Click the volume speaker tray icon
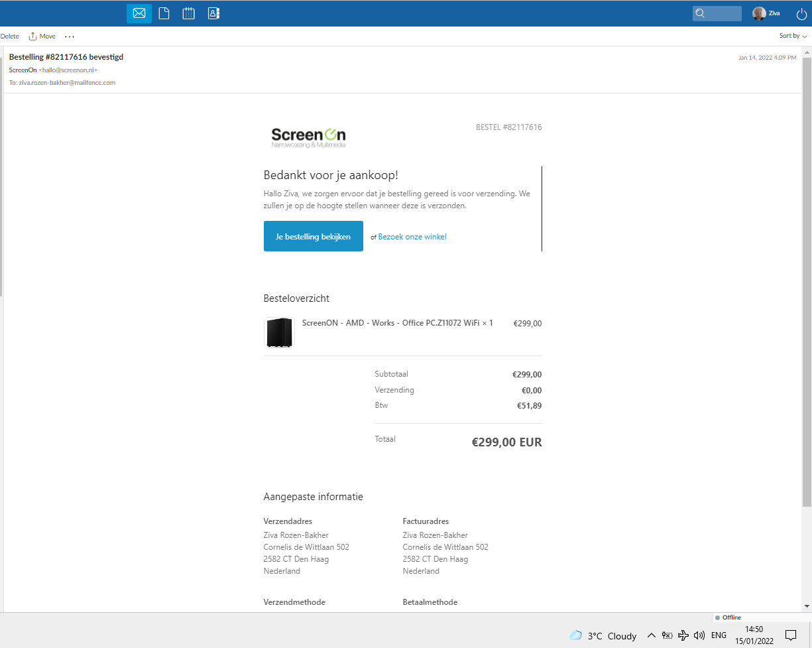This screenshot has height=648, width=812. click(699, 635)
